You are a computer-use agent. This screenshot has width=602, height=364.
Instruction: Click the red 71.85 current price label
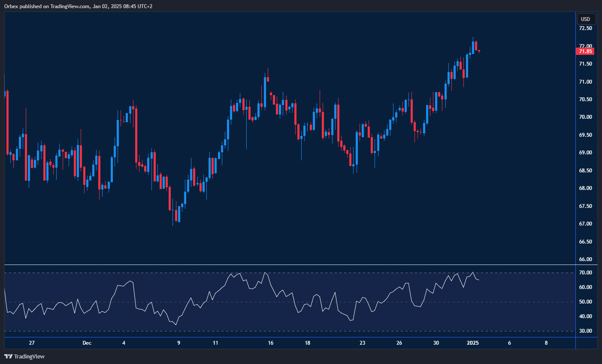coord(585,51)
